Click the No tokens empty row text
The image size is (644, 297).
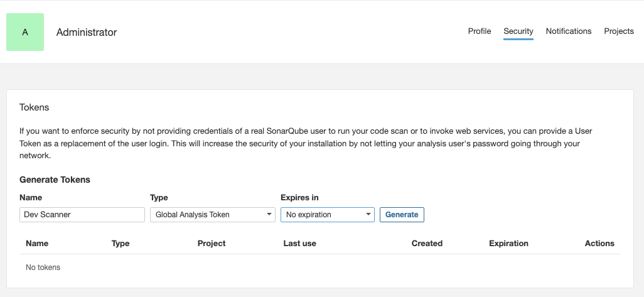point(43,267)
